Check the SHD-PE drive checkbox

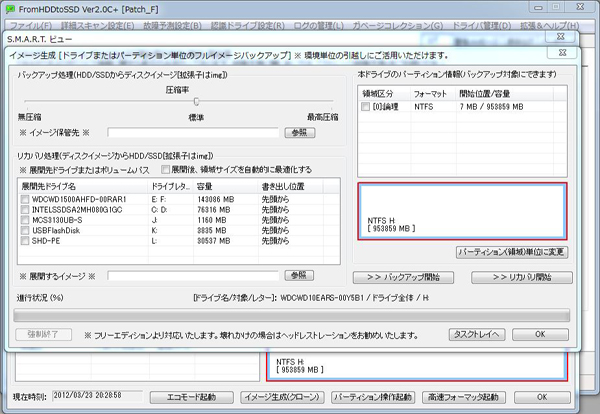25,241
